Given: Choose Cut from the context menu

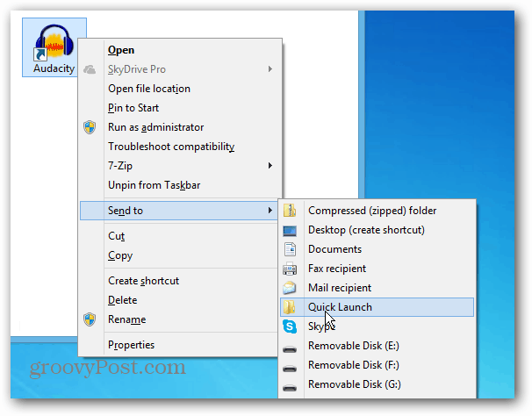Looking at the screenshot, I should tap(179, 236).
